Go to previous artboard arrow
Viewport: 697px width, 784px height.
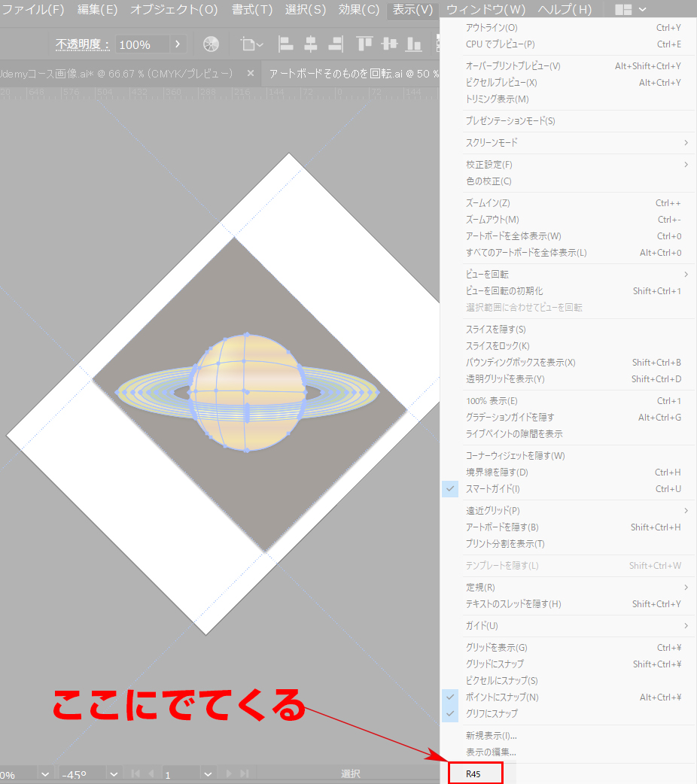coord(151,773)
